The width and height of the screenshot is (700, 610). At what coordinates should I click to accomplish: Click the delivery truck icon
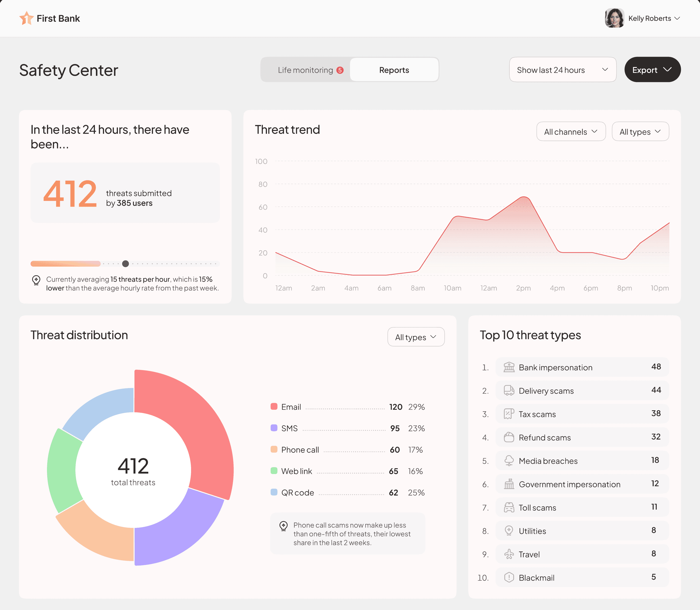coord(509,391)
